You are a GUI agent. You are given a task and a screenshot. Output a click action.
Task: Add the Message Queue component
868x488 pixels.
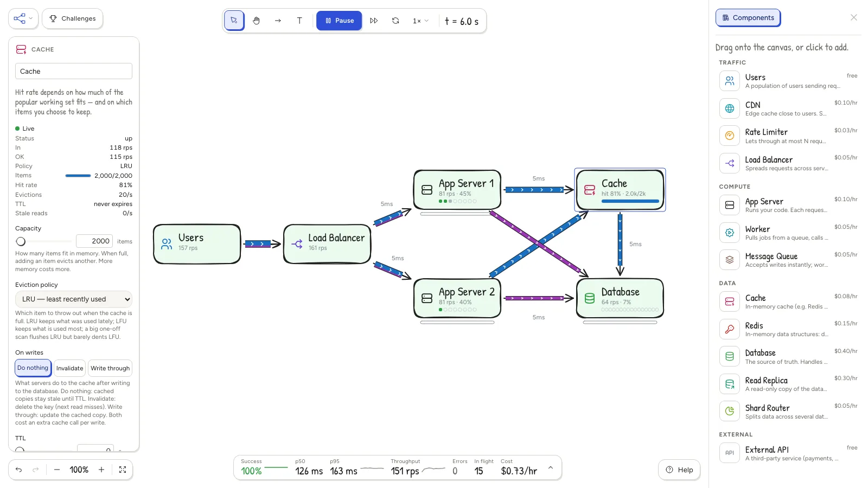pos(788,260)
